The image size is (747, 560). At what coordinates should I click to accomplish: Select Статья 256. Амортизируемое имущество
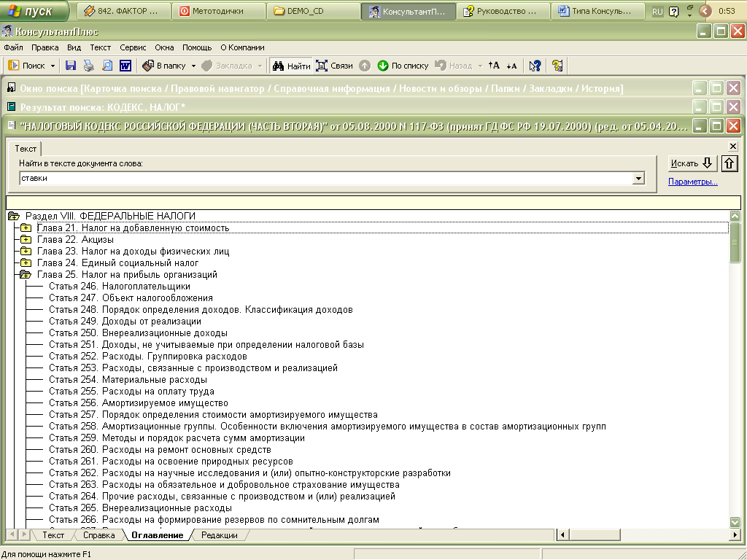pos(138,402)
